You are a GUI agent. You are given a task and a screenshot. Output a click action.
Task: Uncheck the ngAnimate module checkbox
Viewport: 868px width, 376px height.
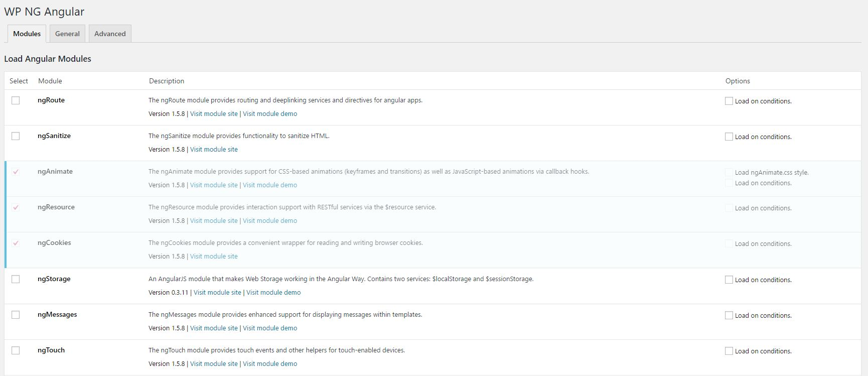coord(16,172)
